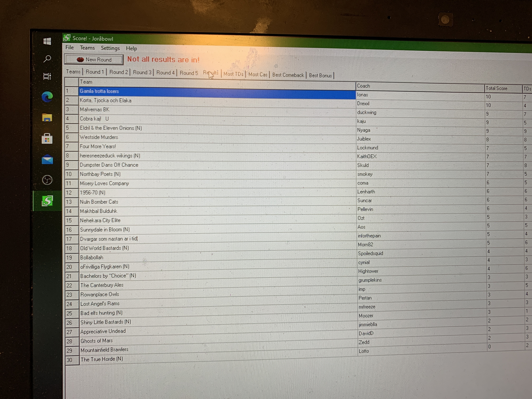Screen dimensions: 532x399
Task: Click the Score! app taskbar icon
Action: pyautogui.click(x=47, y=201)
